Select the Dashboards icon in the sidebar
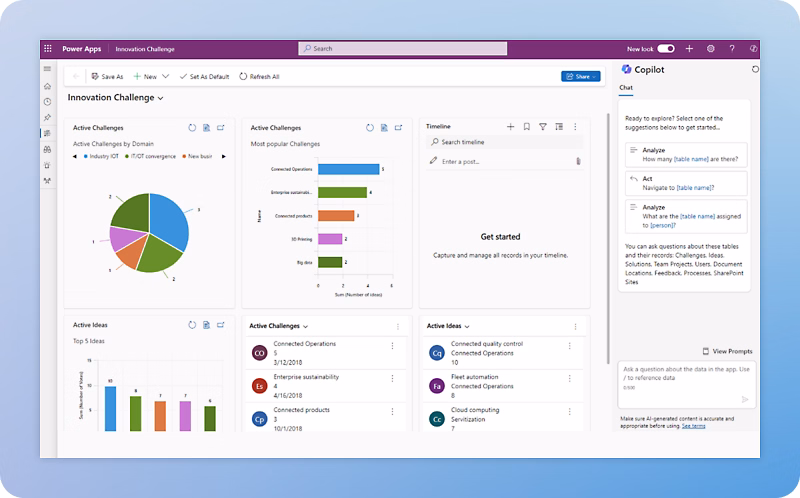The image size is (800, 498). pos(47,134)
